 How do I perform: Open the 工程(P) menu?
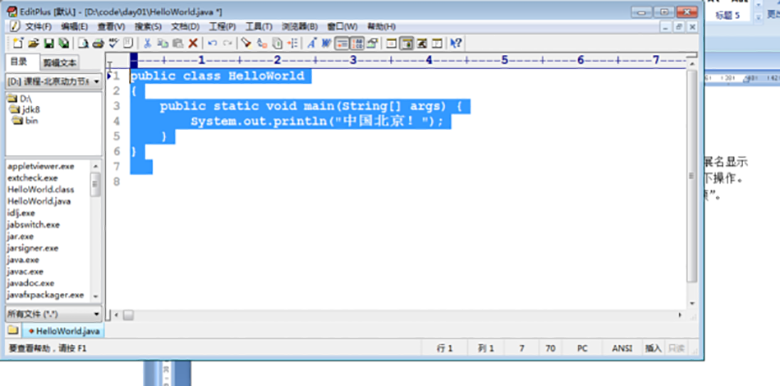(x=222, y=26)
